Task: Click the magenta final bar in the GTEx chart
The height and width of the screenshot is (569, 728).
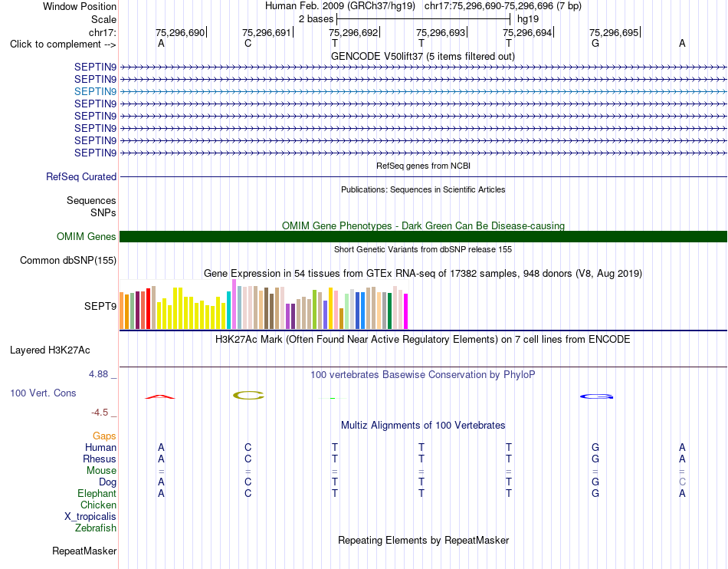Action: coord(406,311)
